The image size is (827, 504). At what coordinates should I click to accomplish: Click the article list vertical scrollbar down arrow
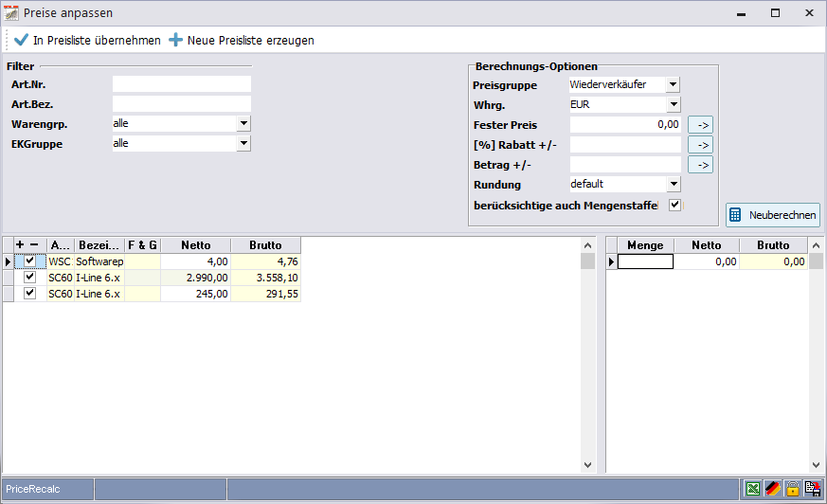(x=587, y=465)
